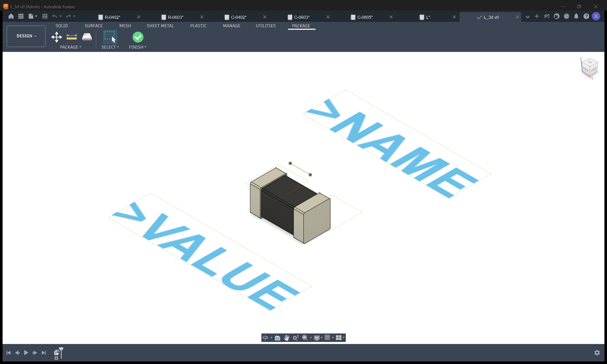Click the Look At camera icon
The image size is (607, 364).
278,338
